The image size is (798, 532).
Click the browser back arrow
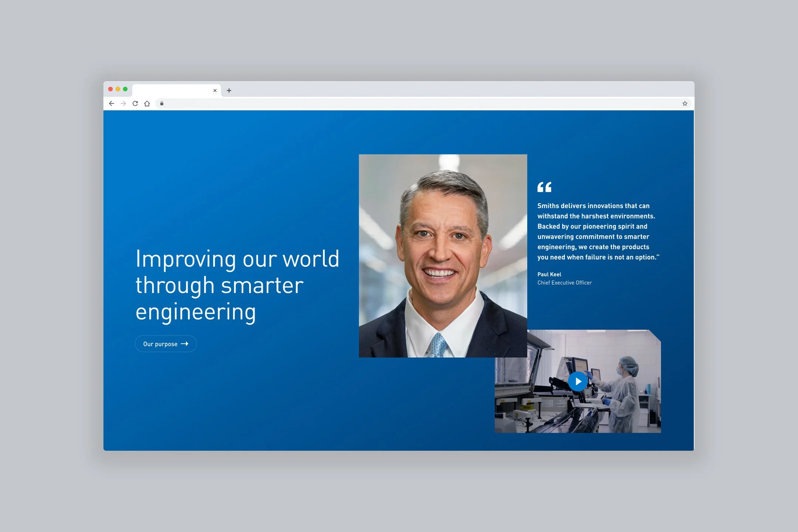112,103
